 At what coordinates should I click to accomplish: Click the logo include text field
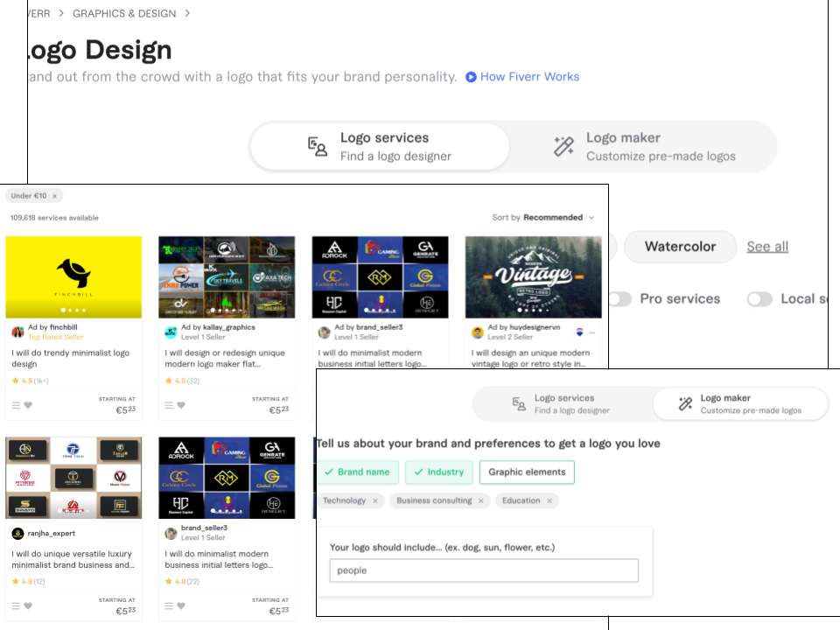tap(484, 570)
